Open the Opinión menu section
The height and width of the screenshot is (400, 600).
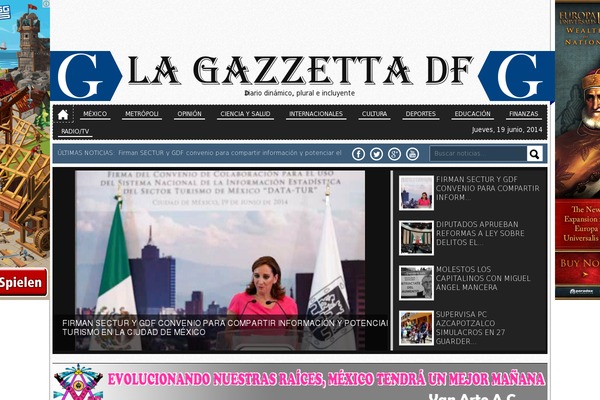[189, 114]
